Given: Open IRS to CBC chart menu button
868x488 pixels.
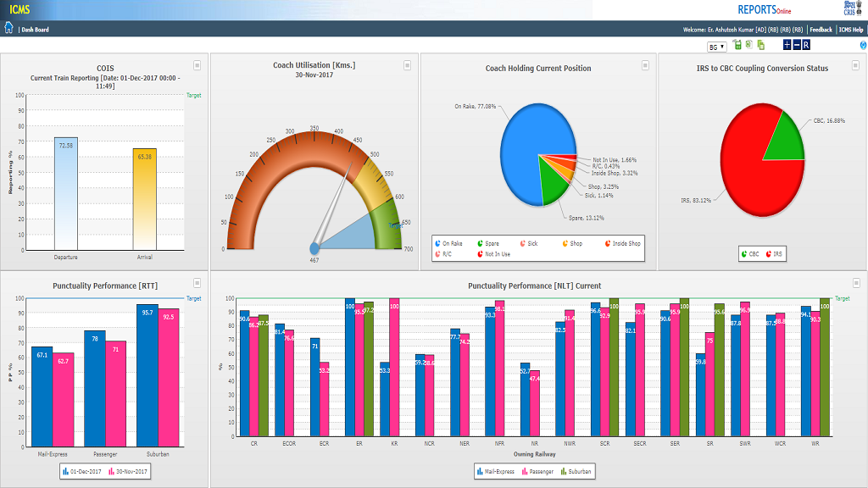Looking at the screenshot, I should (x=855, y=65).
